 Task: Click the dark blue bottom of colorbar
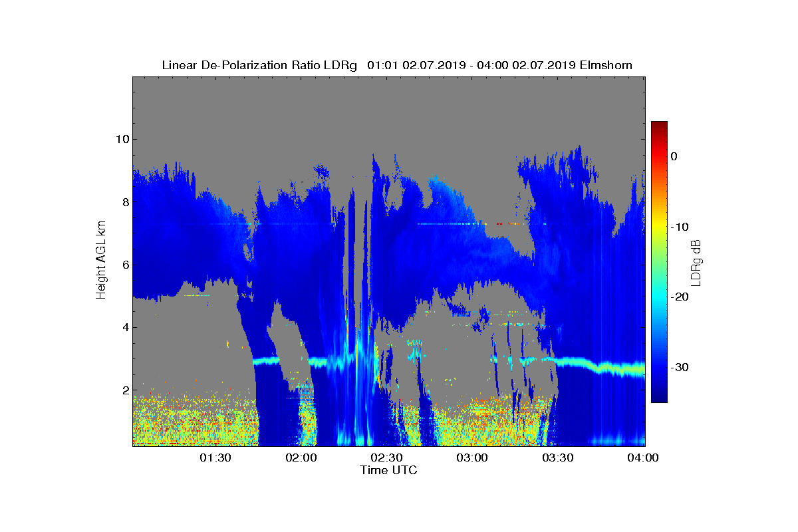pyautogui.click(x=659, y=398)
